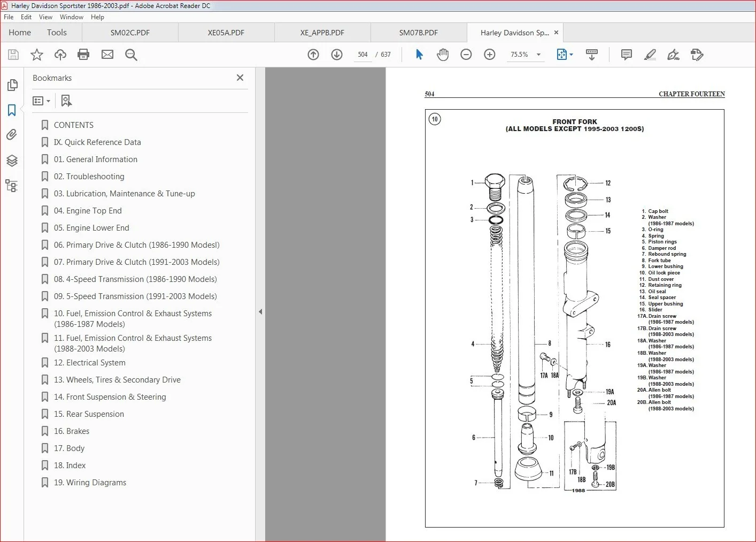The image size is (756, 542).
Task: Open the Edit menu
Action: [26, 17]
